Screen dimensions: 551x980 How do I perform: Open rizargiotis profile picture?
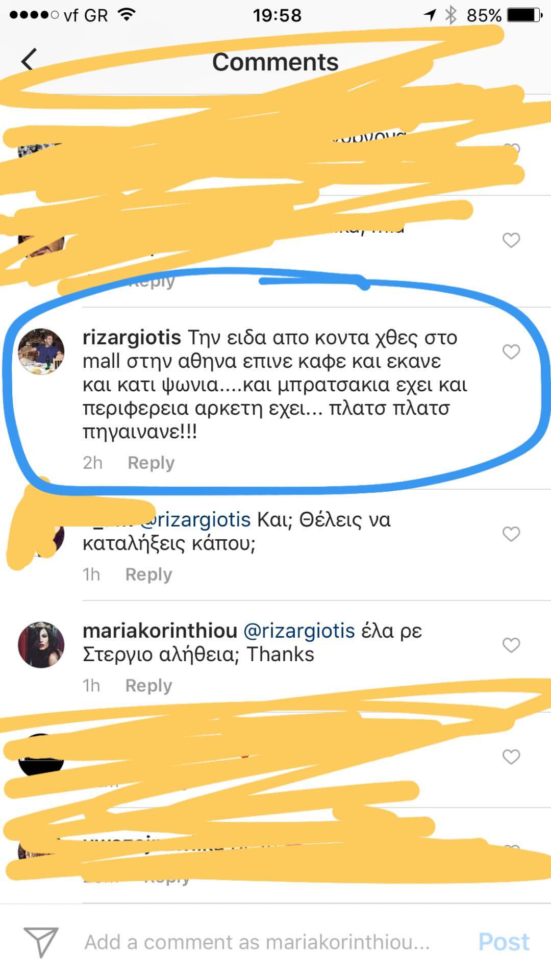click(41, 351)
